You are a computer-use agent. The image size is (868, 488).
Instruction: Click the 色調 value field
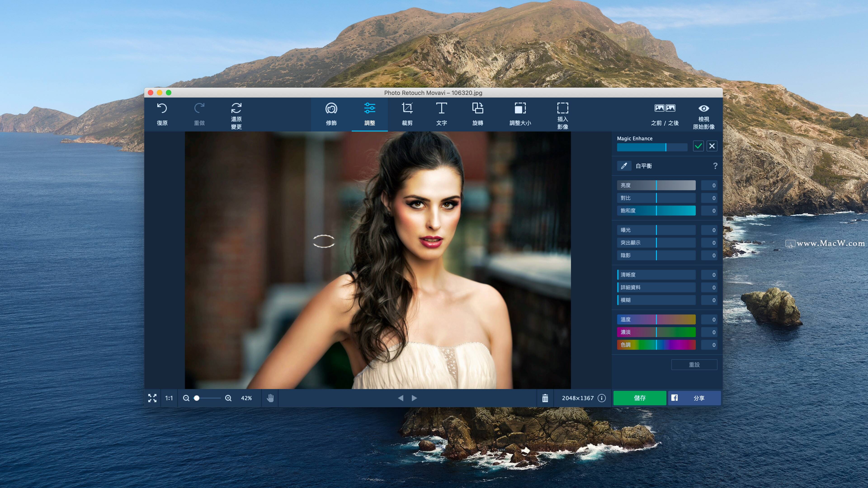point(709,345)
